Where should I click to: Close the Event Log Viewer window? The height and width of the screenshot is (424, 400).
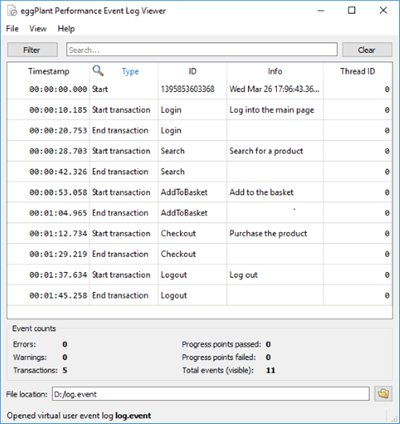pyautogui.click(x=383, y=10)
